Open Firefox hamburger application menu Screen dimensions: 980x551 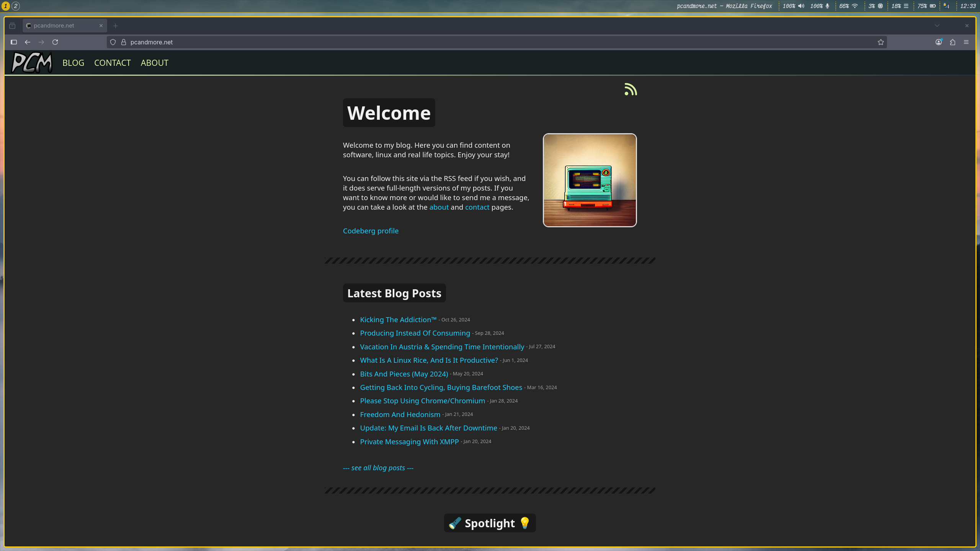[x=966, y=42]
